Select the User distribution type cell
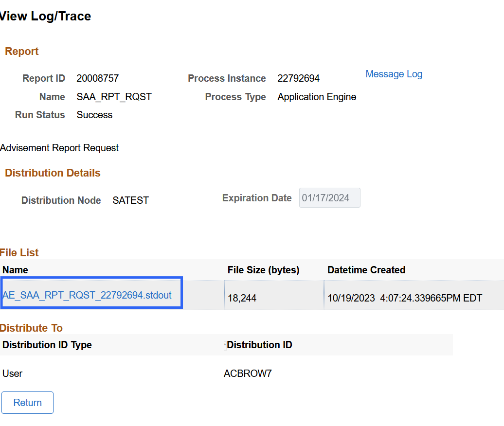The height and width of the screenshot is (426, 504). pyautogui.click(x=13, y=373)
